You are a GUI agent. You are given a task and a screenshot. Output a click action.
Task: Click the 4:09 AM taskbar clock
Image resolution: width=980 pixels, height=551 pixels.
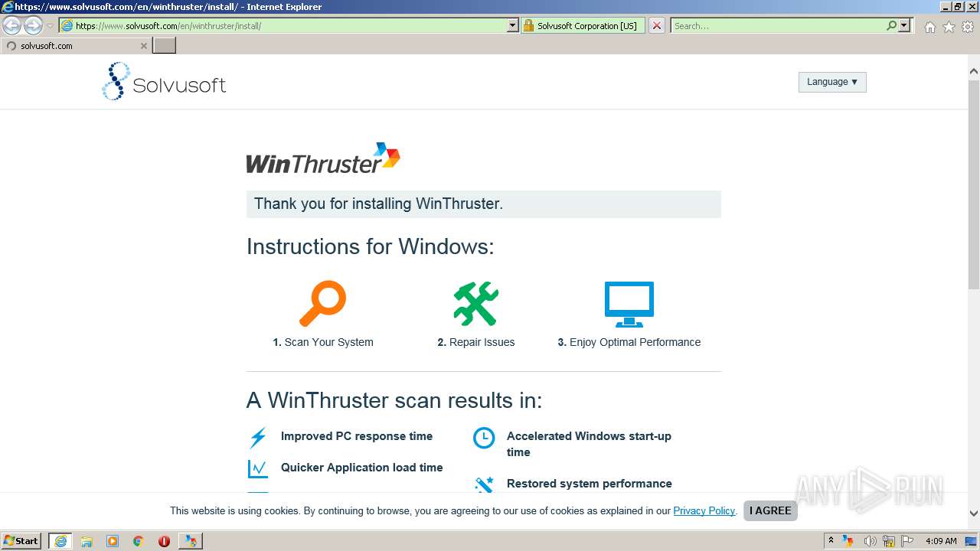pos(941,541)
